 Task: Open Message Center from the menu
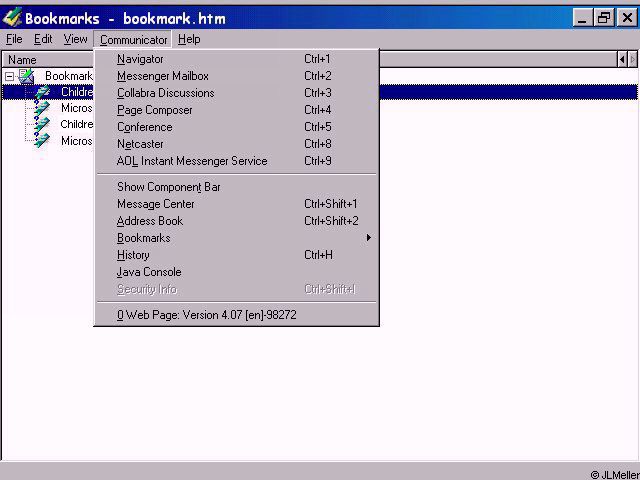pyautogui.click(x=236, y=204)
